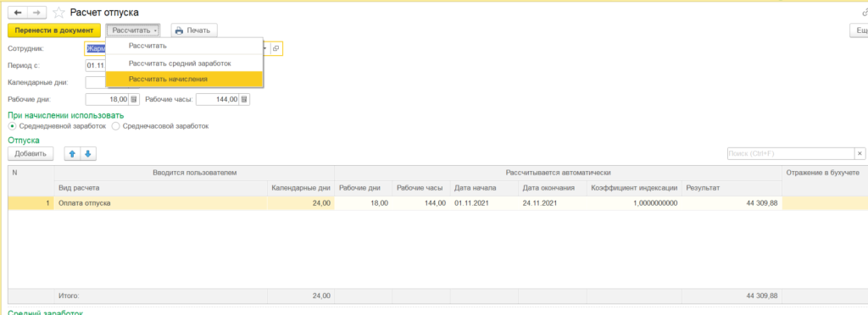Open Сотрудник field dropdown arrow
This screenshot has width=868, height=315.
click(x=266, y=48)
